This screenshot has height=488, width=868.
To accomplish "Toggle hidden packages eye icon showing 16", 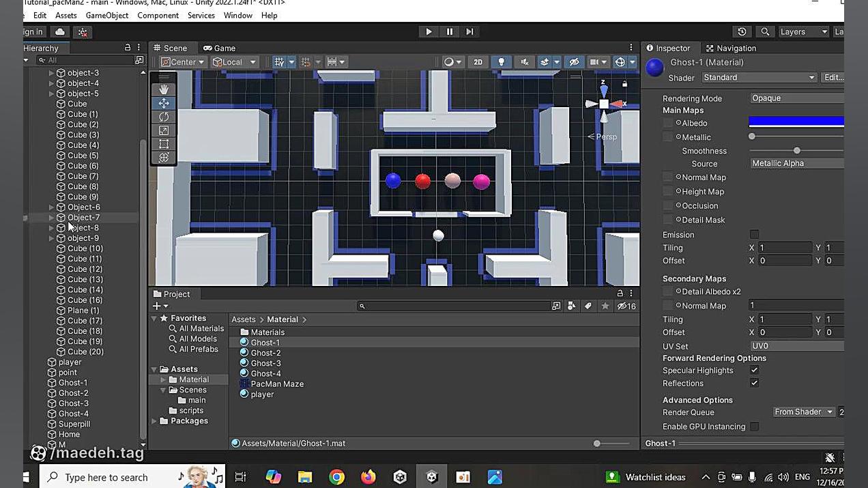I will [x=626, y=306].
